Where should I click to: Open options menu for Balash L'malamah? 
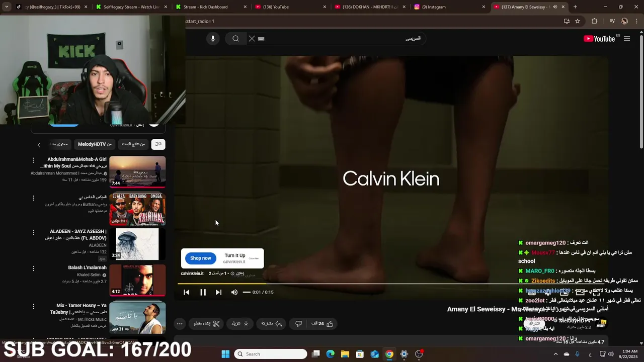point(34,268)
